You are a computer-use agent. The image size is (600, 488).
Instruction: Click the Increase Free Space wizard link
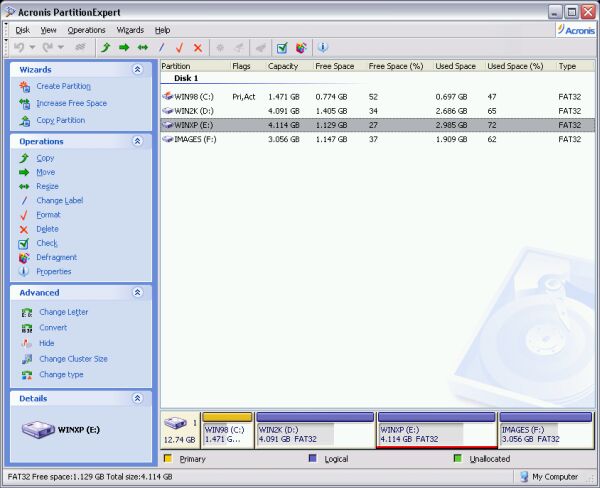coord(71,104)
